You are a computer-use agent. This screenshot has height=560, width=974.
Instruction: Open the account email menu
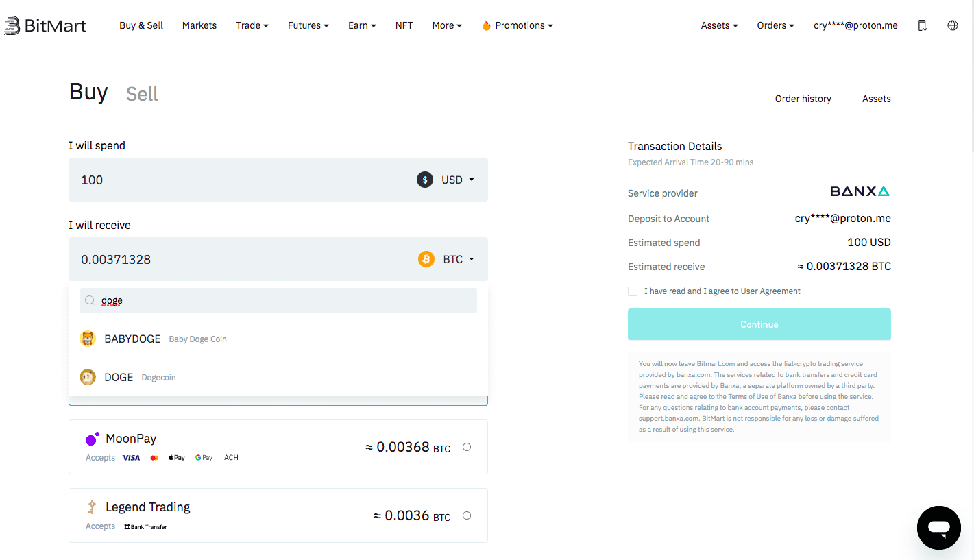(x=855, y=25)
